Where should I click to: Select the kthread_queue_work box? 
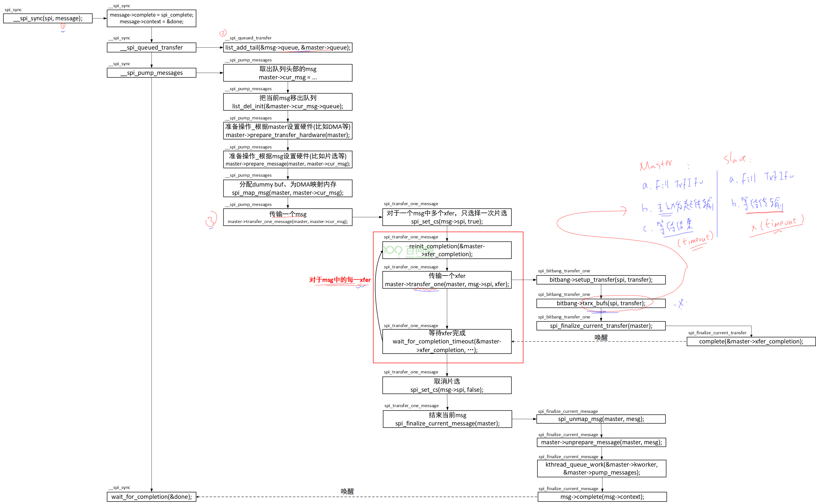pos(602,468)
